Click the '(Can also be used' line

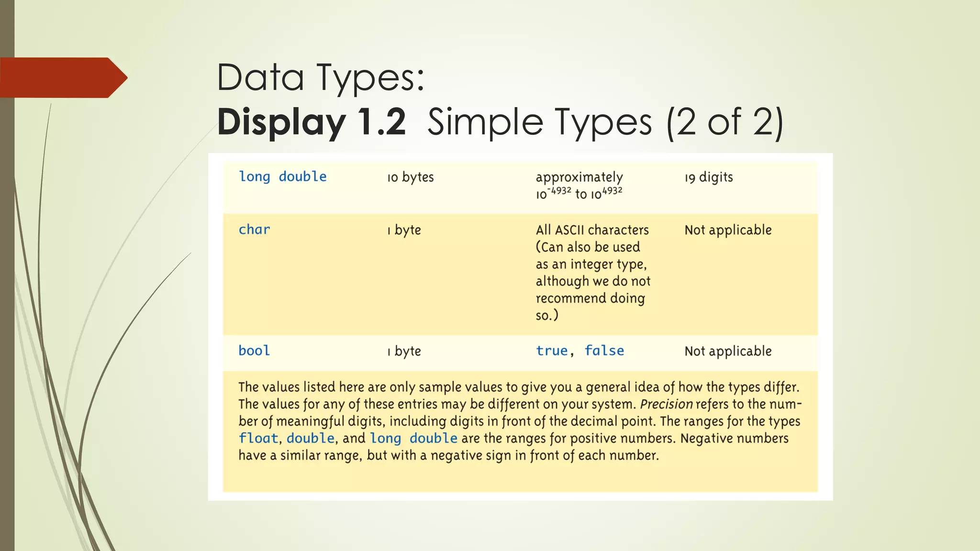[588, 247]
